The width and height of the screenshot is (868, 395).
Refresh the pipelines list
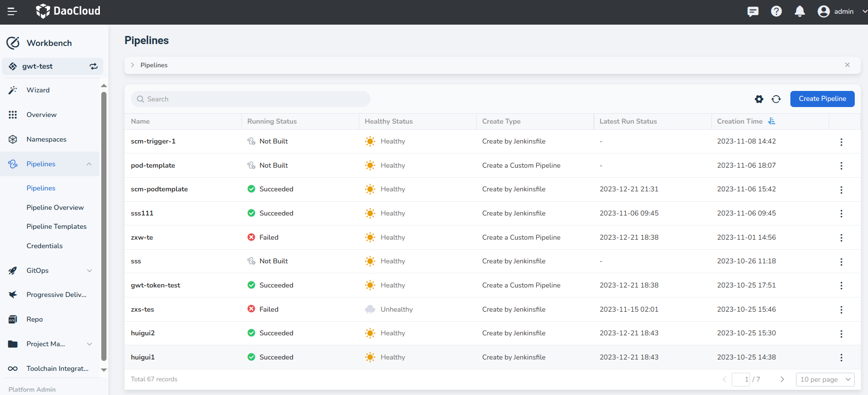coord(776,99)
